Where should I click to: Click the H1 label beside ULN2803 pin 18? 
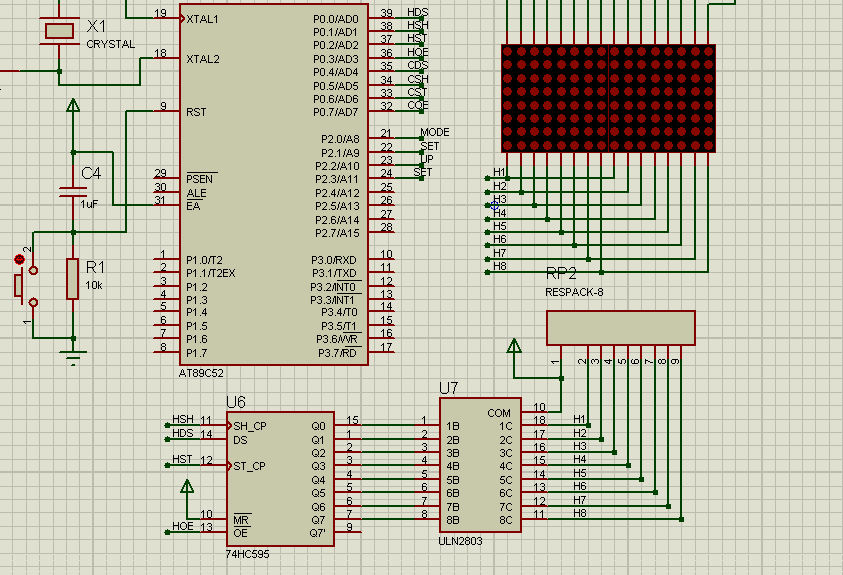coord(579,419)
